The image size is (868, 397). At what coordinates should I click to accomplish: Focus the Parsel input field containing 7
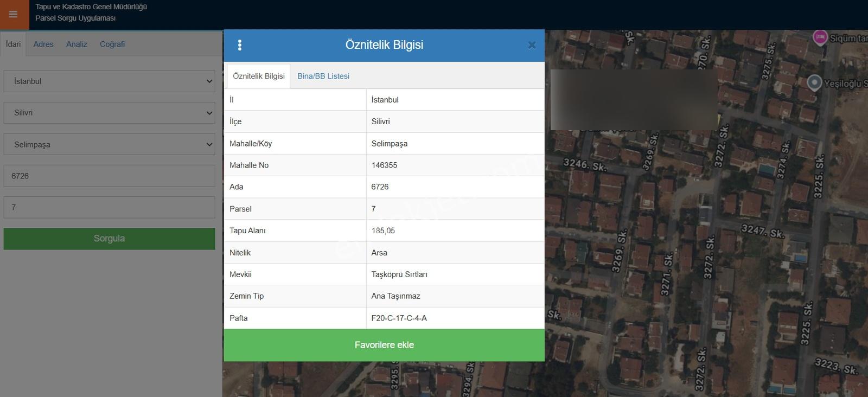coord(110,207)
